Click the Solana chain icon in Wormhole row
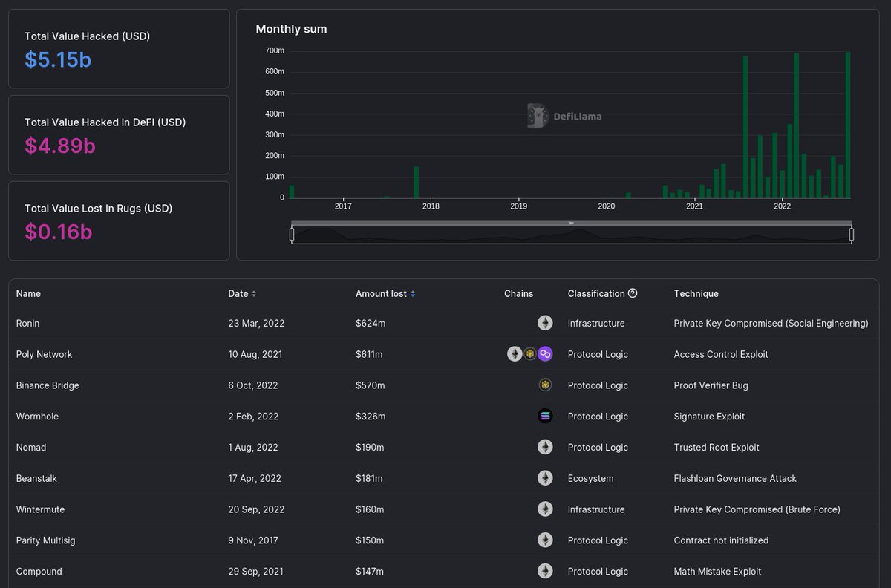The width and height of the screenshot is (891, 588). point(545,416)
